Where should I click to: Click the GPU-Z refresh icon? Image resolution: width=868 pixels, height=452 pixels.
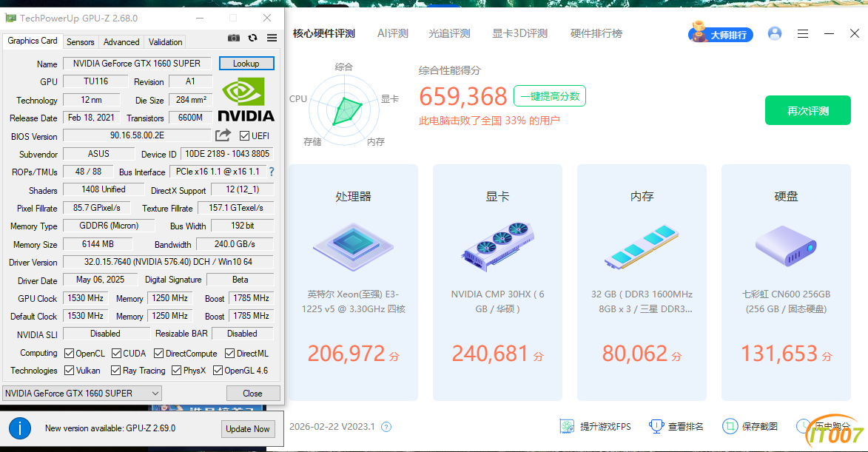coord(252,37)
